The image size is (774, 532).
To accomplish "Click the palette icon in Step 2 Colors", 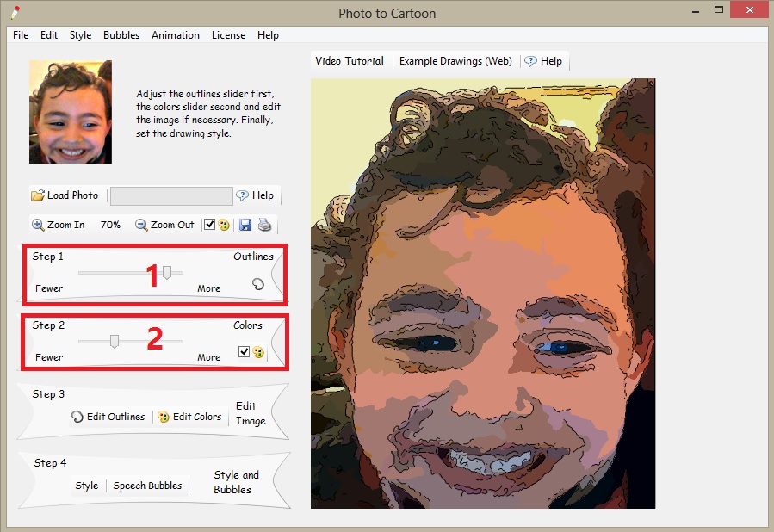I will tap(258, 352).
